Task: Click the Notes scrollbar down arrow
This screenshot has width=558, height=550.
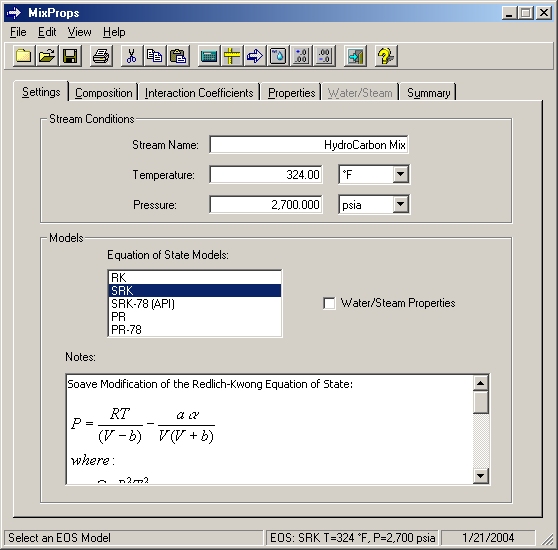Action: pyautogui.click(x=481, y=475)
